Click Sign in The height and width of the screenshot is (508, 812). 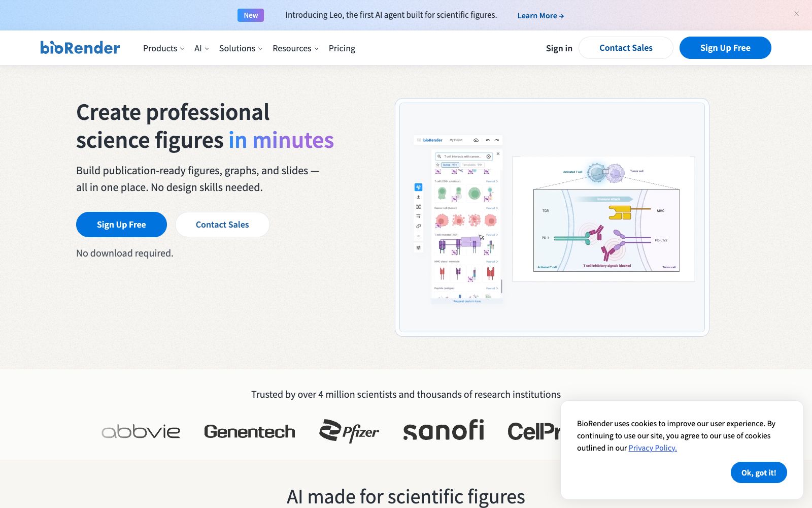(x=559, y=48)
